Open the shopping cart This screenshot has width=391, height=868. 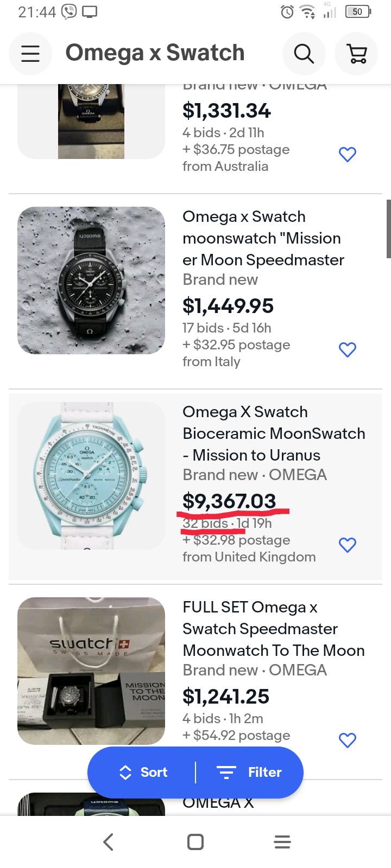356,53
